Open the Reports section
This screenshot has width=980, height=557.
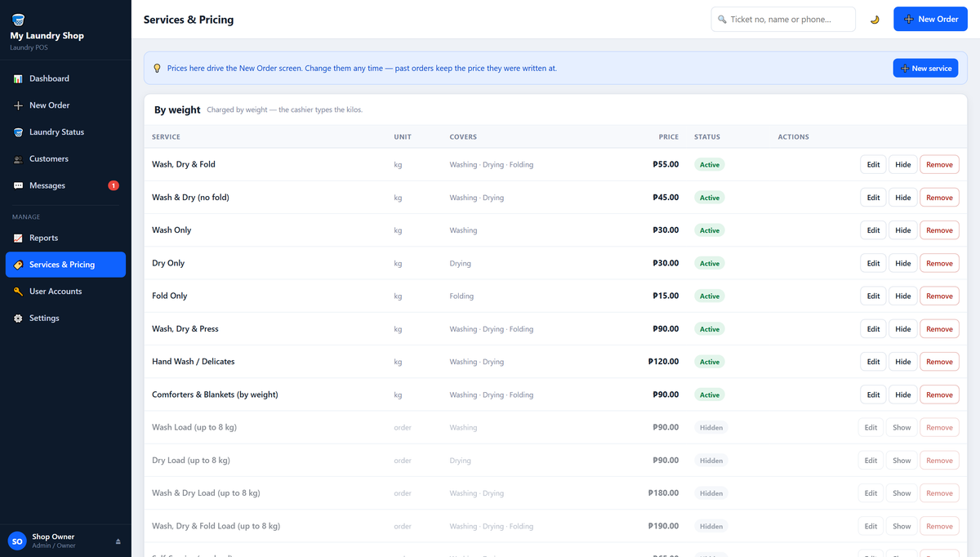click(65, 238)
